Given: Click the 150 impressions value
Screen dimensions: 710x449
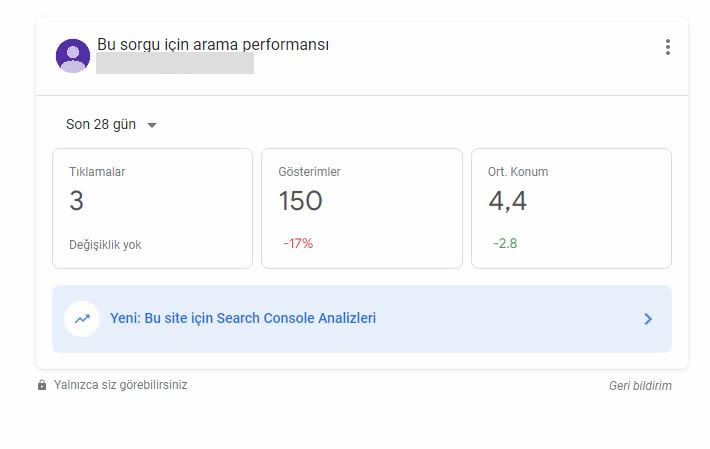Looking at the screenshot, I should 300,201.
